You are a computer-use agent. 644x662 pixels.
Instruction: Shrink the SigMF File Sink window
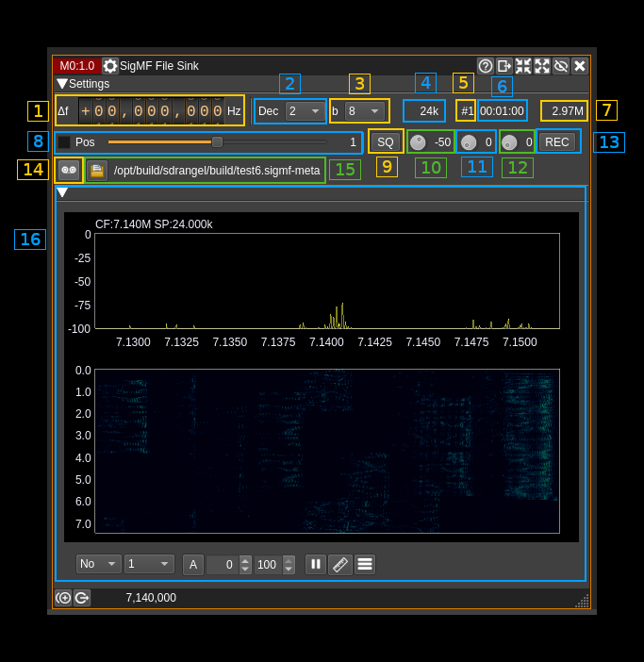[523, 66]
